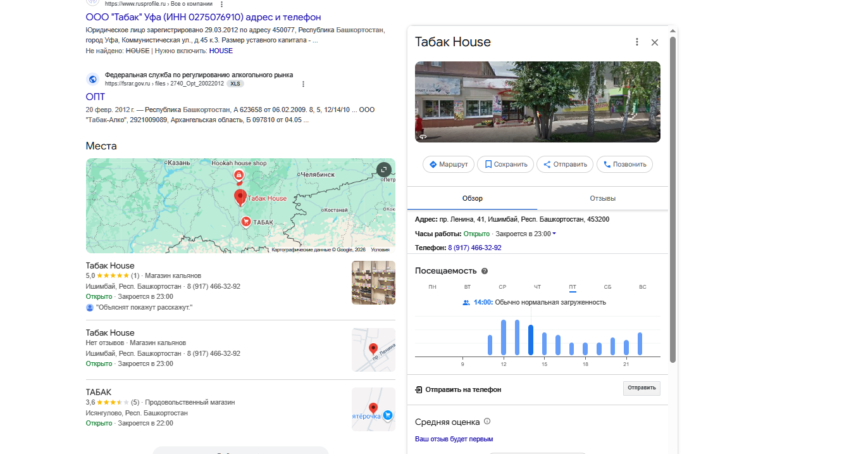Open the ООО "Табак" Уфа result link
Viewport: 868px width, 454px height.
pyautogui.click(x=203, y=17)
